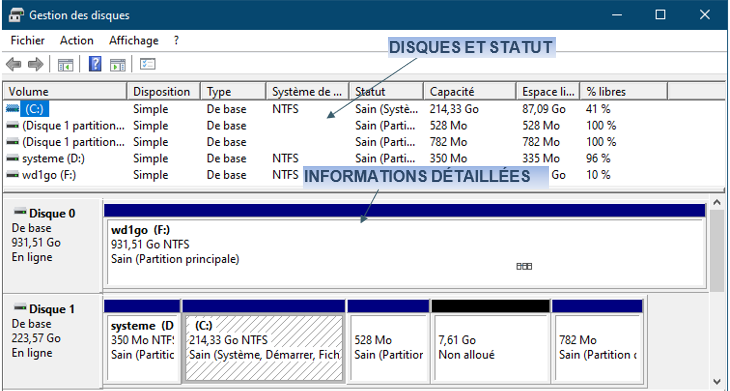The width and height of the screenshot is (730, 391).
Task: Click the 96 % free value
Action: point(598,159)
